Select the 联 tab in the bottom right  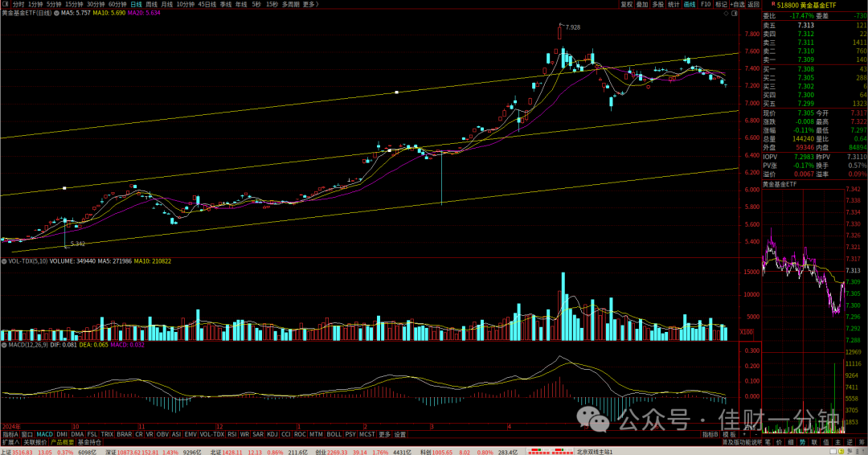[x=813, y=442]
